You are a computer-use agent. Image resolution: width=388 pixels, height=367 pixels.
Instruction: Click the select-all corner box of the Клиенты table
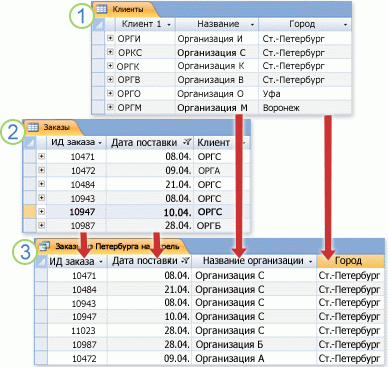[98, 24]
